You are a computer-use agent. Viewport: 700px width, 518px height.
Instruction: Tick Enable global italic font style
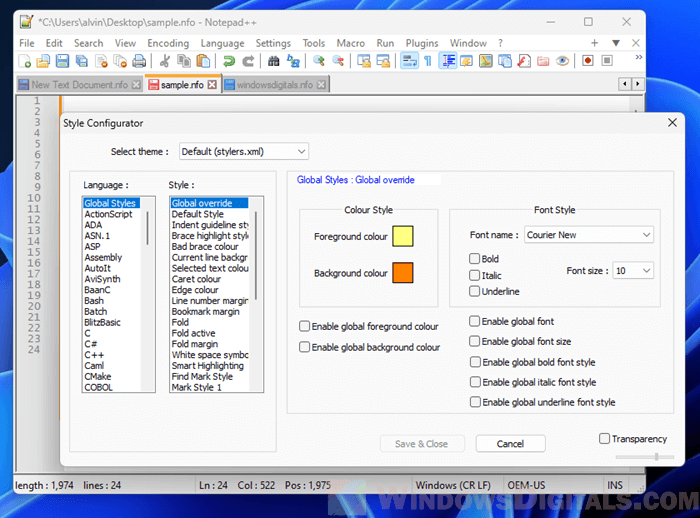tap(475, 382)
